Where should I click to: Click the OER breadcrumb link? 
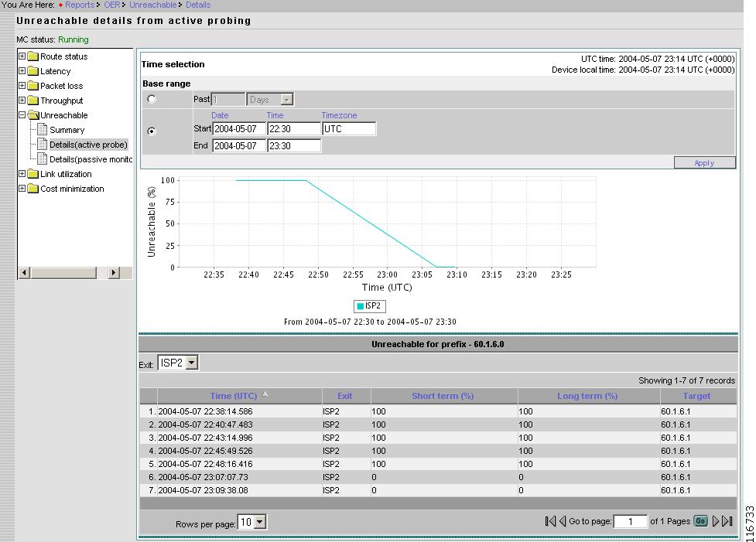click(112, 5)
